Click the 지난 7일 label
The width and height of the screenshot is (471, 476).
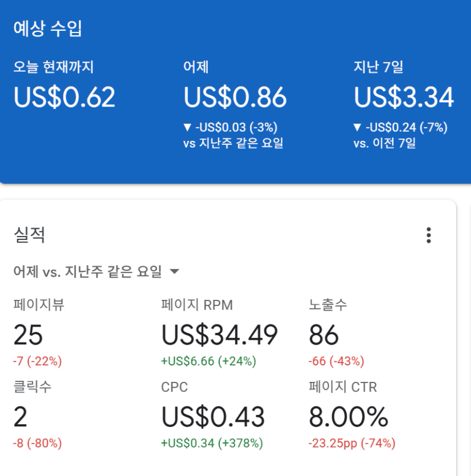click(378, 67)
